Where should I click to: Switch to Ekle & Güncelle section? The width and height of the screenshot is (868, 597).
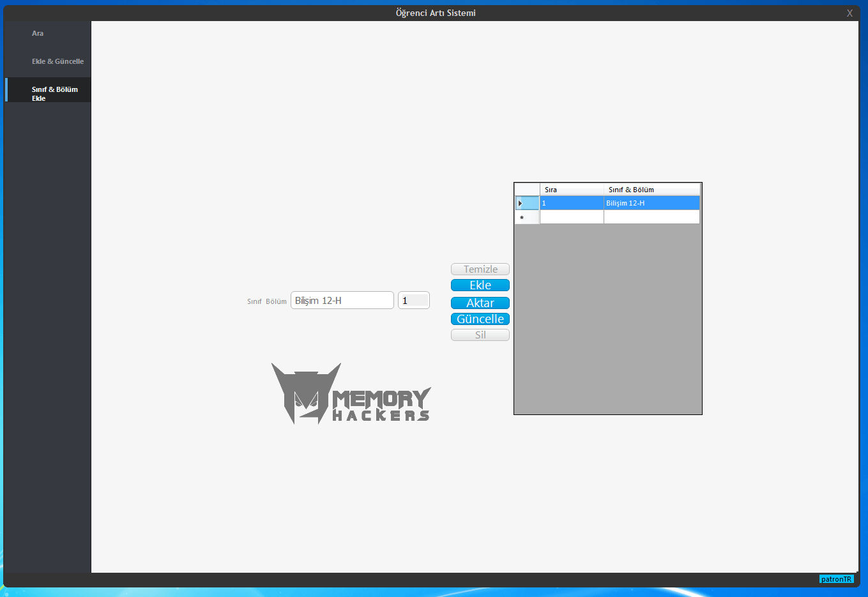48,61
